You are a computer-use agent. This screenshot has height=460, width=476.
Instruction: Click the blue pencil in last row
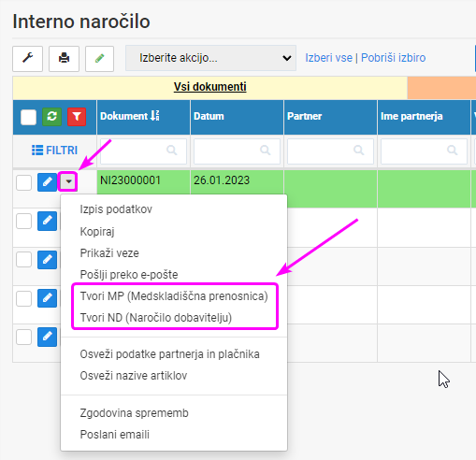pos(47,337)
